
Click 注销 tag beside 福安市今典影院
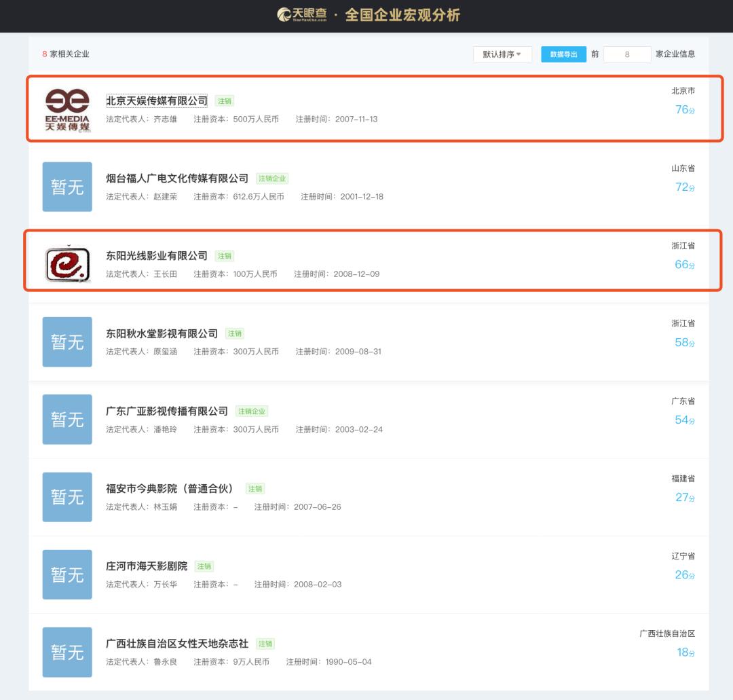(x=255, y=489)
